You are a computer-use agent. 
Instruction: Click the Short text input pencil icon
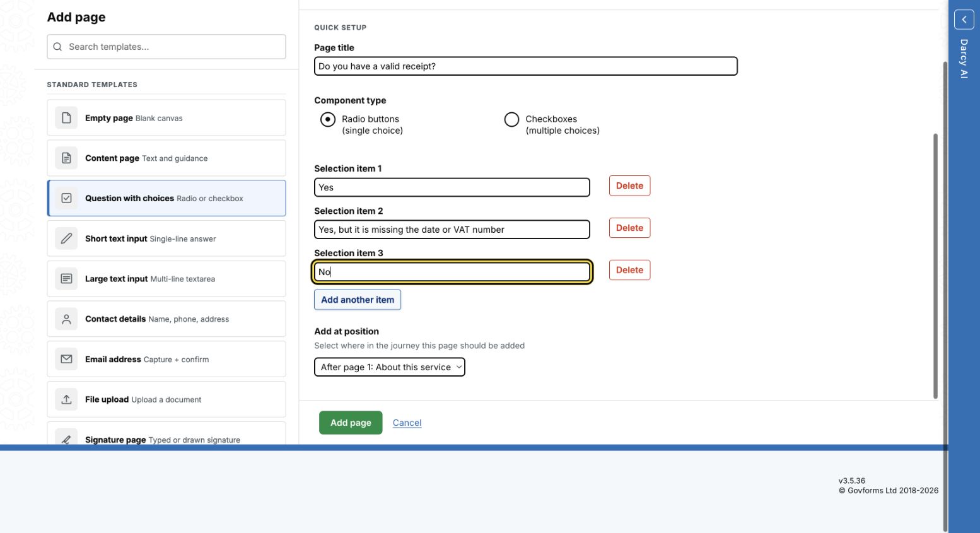(66, 238)
